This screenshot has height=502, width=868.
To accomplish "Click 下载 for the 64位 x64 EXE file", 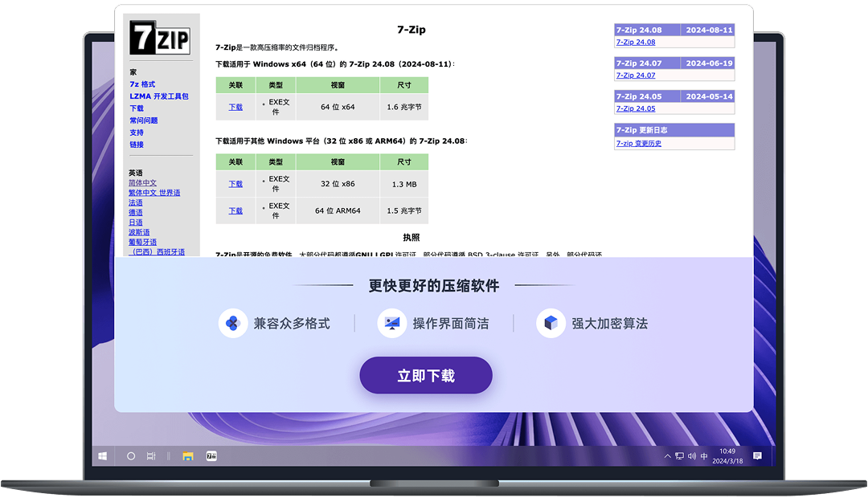I will [x=235, y=106].
